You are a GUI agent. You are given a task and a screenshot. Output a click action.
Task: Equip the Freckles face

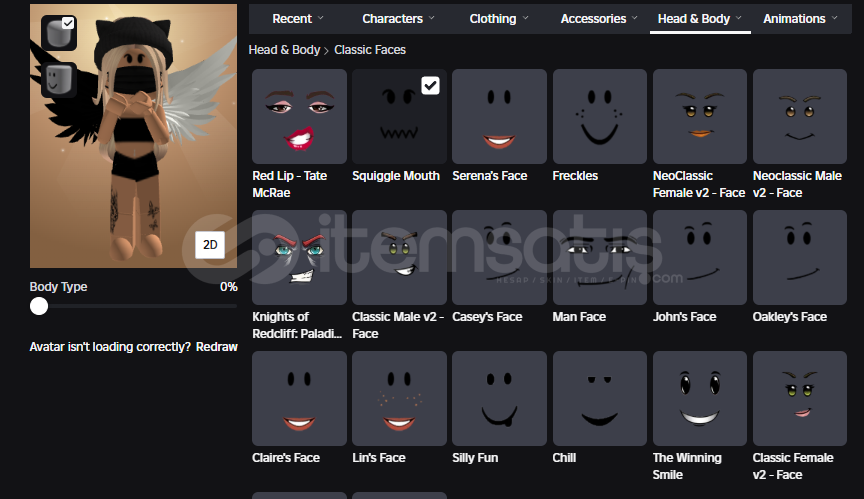coord(600,116)
